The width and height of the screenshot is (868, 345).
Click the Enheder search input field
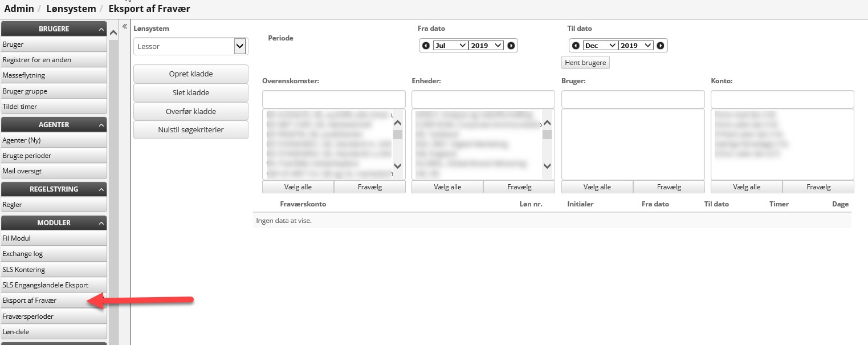pos(483,99)
